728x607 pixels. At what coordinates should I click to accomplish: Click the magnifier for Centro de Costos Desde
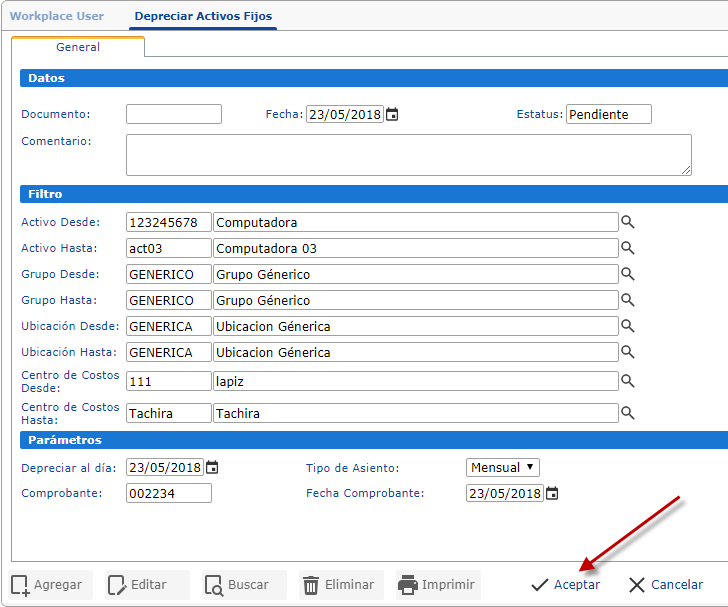coord(628,381)
